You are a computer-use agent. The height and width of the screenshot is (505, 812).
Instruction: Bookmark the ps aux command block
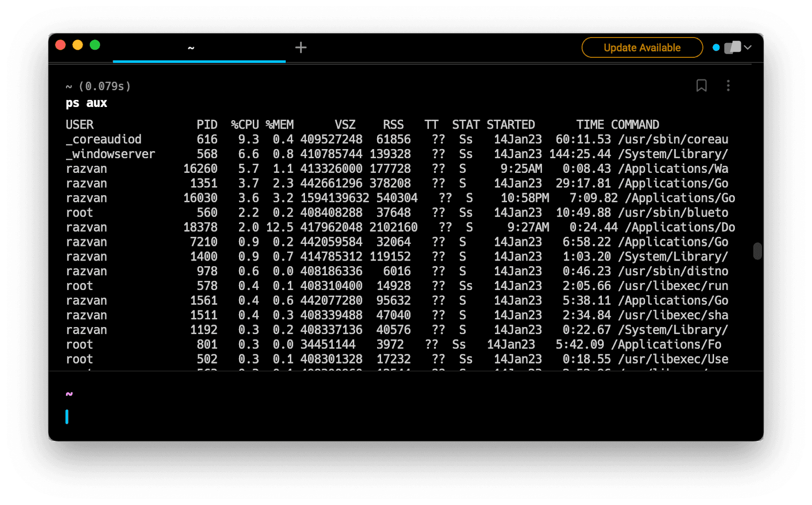click(x=702, y=86)
